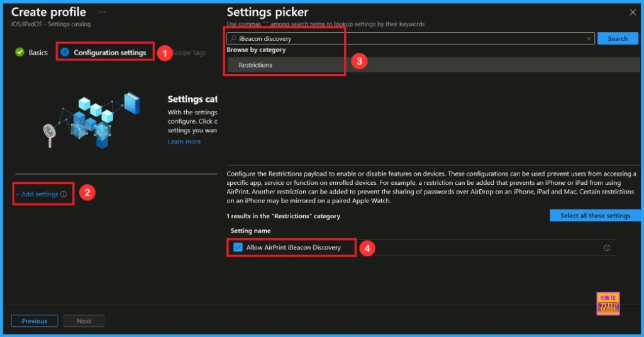Click the magnifier icon in the search box
The image size is (644, 337).
pyautogui.click(x=233, y=38)
